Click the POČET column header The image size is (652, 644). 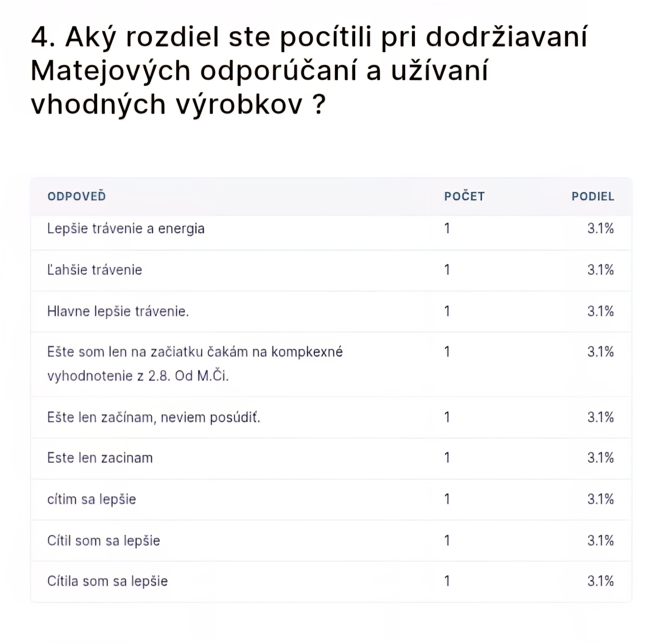point(464,196)
